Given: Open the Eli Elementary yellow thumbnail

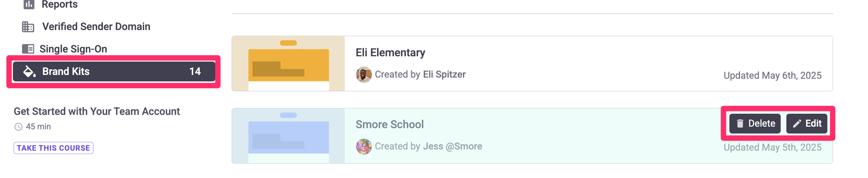Looking at the screenshot, I should point(288,64).
